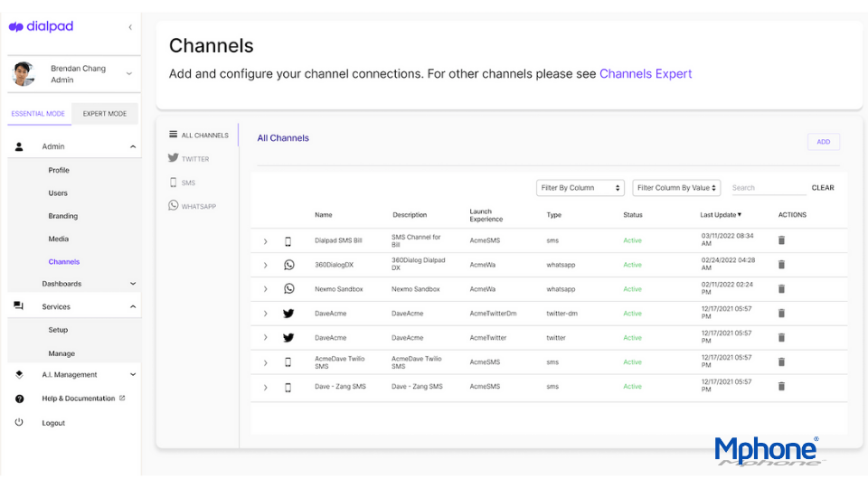Expand the Dialpad SMS Bill row
This screenshot has height=488, width=868.
click(x=265, y=241)
